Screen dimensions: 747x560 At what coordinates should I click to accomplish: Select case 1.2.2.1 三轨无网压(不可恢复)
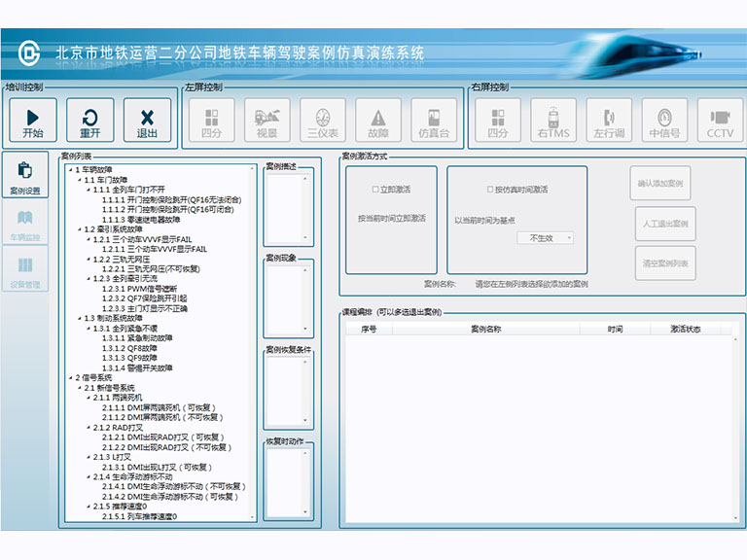[151, 269]
